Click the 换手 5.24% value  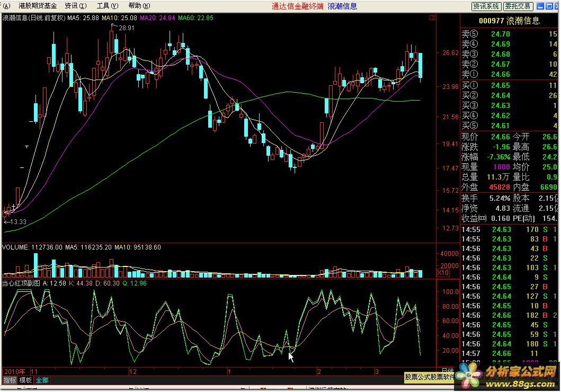500,198
